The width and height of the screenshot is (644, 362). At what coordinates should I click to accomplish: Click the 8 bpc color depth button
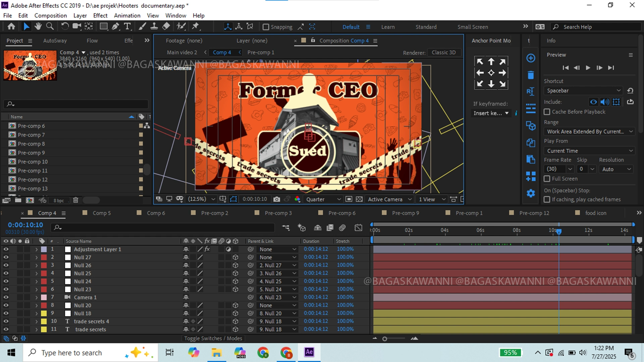[x=58, y=200]
